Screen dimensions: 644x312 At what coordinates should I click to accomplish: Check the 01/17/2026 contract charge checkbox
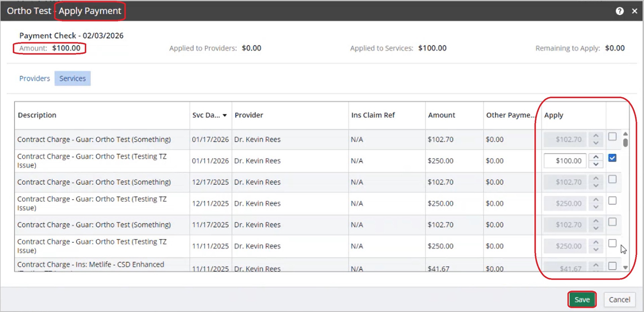612,137
